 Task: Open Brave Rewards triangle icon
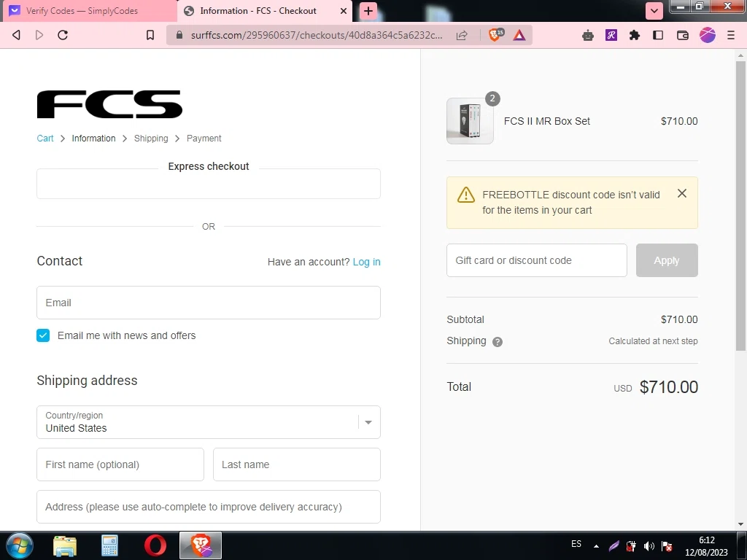pyautogui.click(x=519, y=35)
